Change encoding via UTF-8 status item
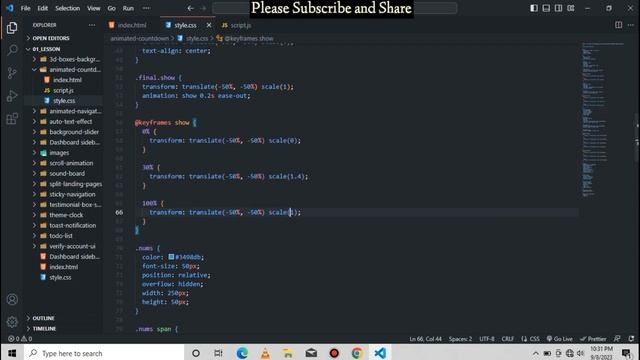This screenshot has height=360, width=640. (x=487, y=339)
